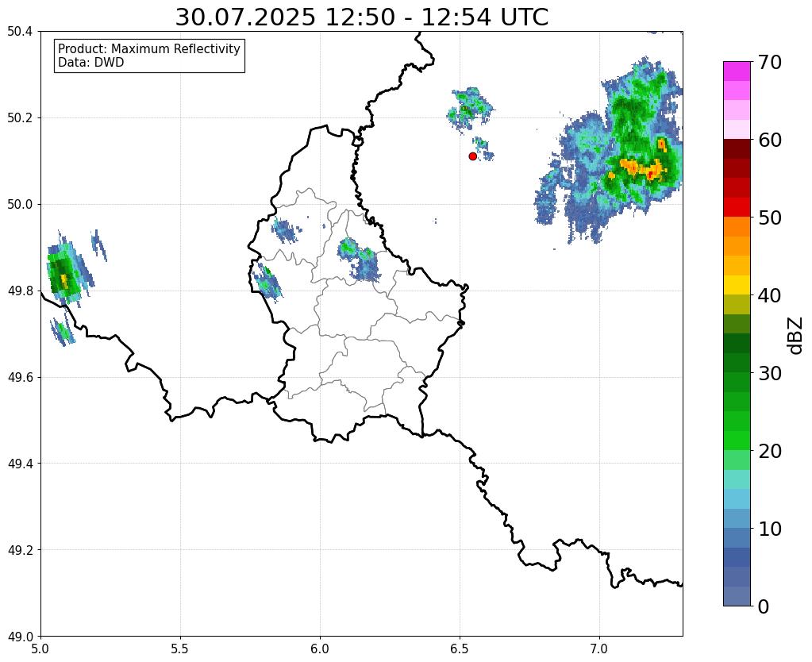812x662 pixels.
Task: Click the latitude label 49.8
Action: pos(20,291)
